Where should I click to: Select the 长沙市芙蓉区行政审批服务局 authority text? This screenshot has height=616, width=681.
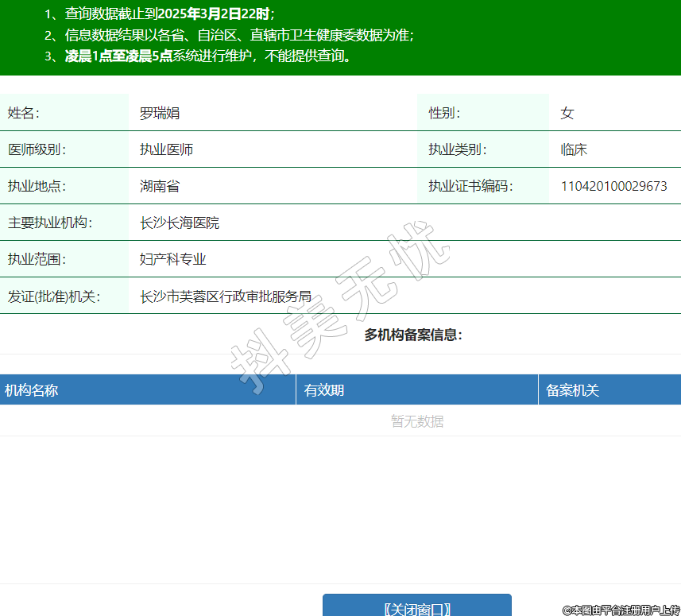pyautogui.click(x=226, y=296)
